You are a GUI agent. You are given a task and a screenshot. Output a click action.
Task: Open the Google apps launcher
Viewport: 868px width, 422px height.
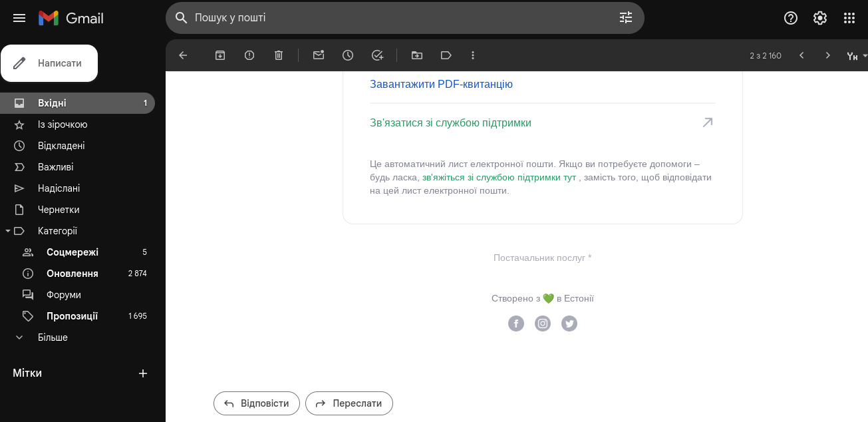(x=849, y=18)
